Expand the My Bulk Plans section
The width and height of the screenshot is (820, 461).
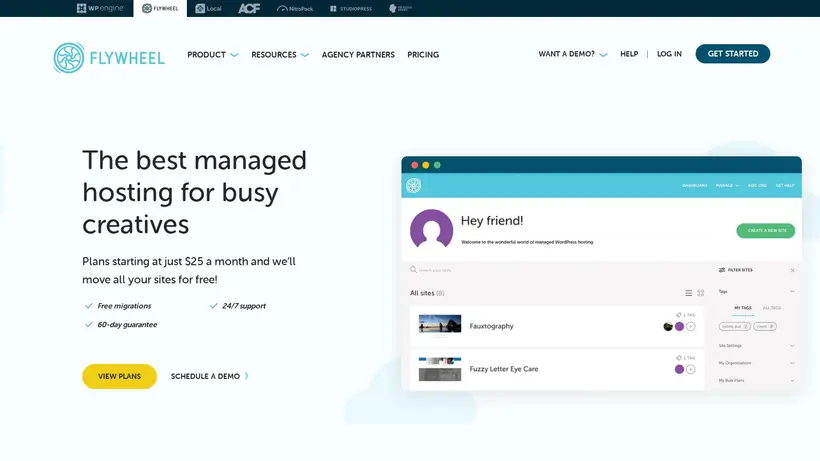tap(757, 381)
